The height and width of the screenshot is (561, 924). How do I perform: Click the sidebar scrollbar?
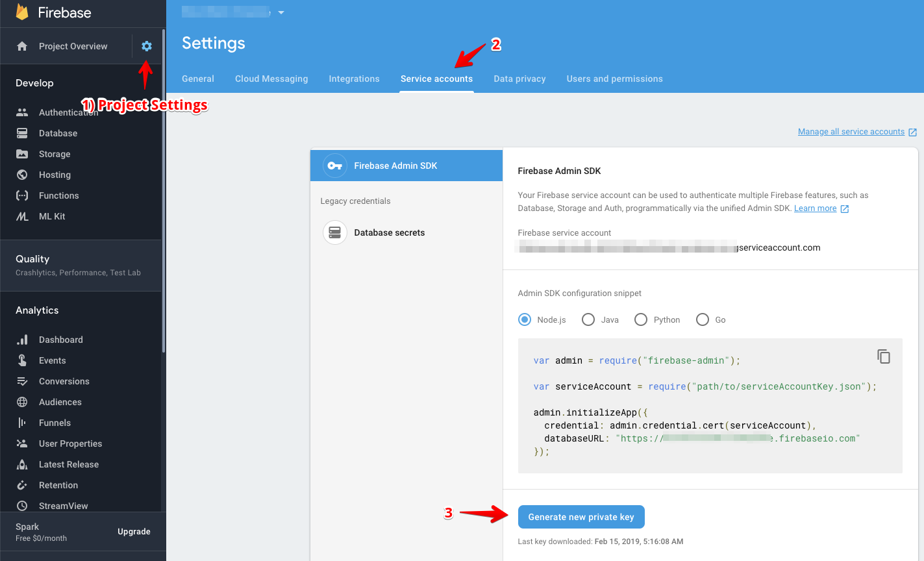(164, 190)
